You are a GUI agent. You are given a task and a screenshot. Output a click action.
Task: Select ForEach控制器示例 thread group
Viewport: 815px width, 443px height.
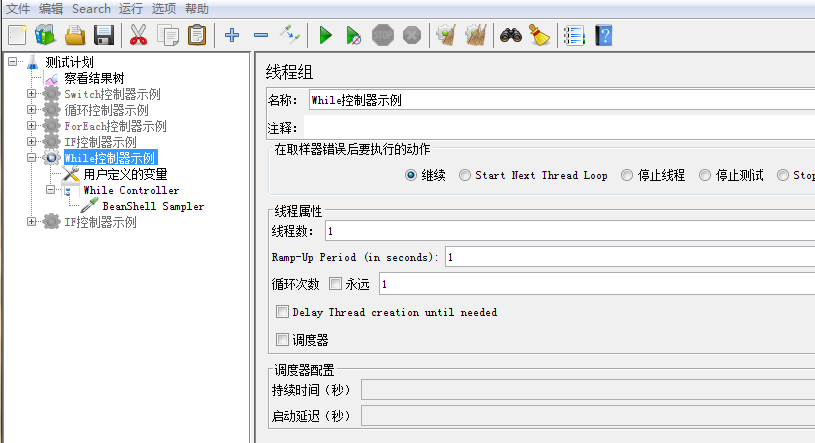pos(115,126)
